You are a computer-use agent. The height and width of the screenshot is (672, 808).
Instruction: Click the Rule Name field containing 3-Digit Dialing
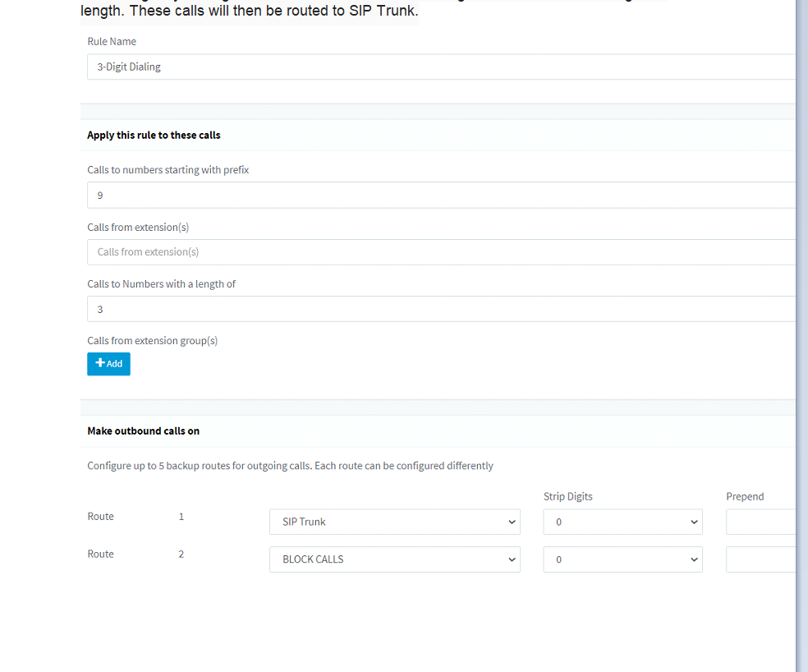441,67
